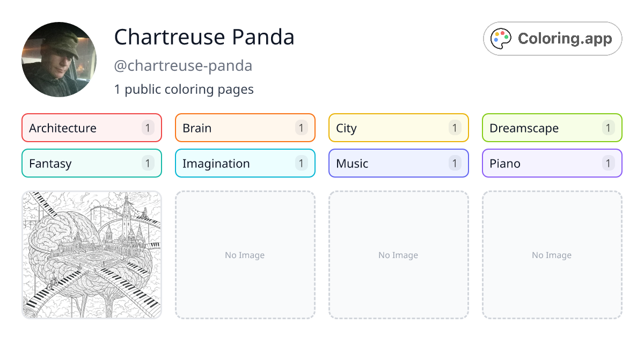The image size is (644, 338).
Task: Click the last No Image placeholder
Action: tap(552, 255)
